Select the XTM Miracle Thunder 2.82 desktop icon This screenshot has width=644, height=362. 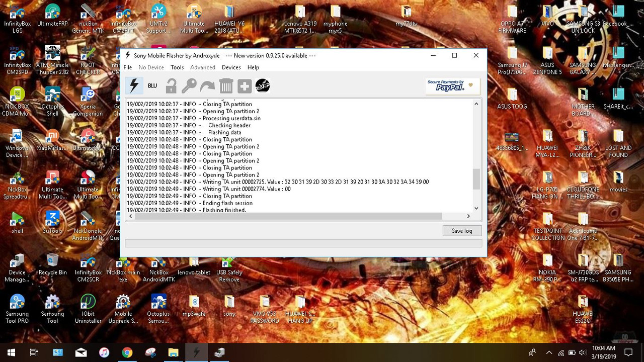coord(52,60)
